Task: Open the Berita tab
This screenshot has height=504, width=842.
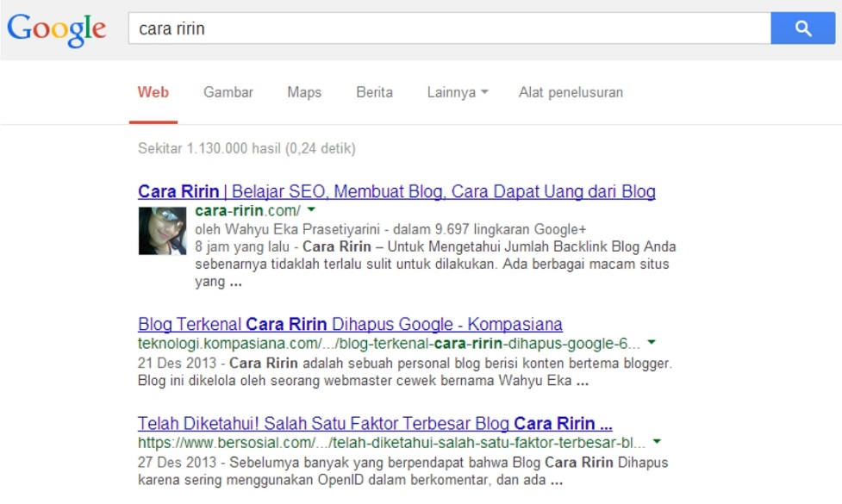Action: [x=374, y=92]
